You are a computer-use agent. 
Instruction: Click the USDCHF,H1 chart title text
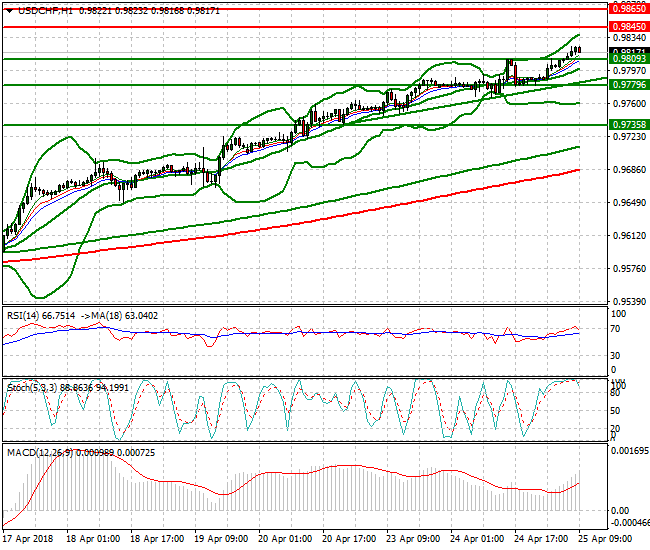[46, 11]
